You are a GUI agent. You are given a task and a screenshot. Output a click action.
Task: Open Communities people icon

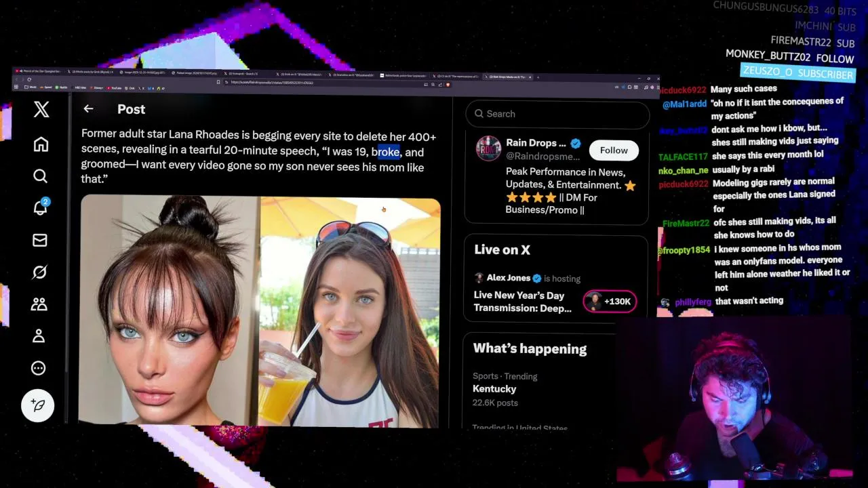pos(39,304)
